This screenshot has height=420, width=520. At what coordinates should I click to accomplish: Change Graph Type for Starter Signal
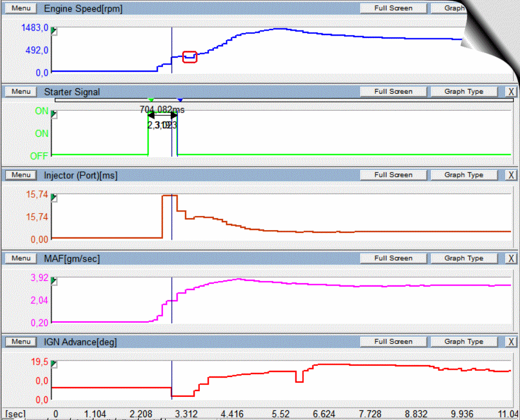point(463,92)
